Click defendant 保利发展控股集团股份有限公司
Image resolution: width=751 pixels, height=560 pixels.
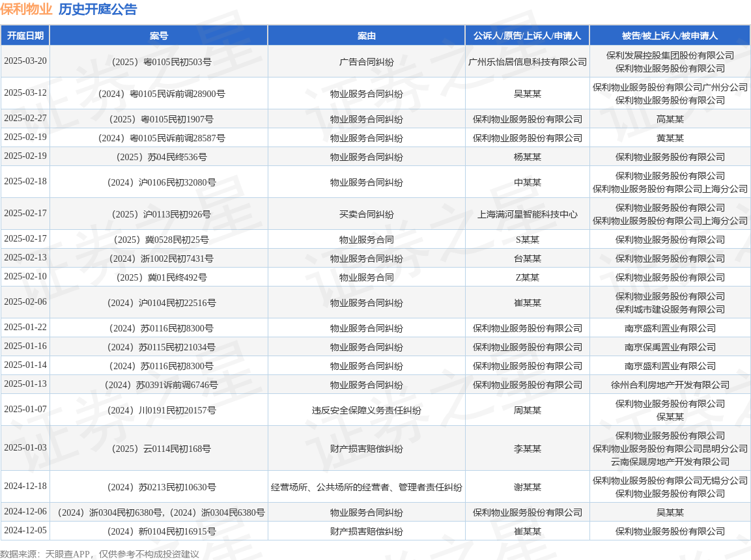point(670,55)
